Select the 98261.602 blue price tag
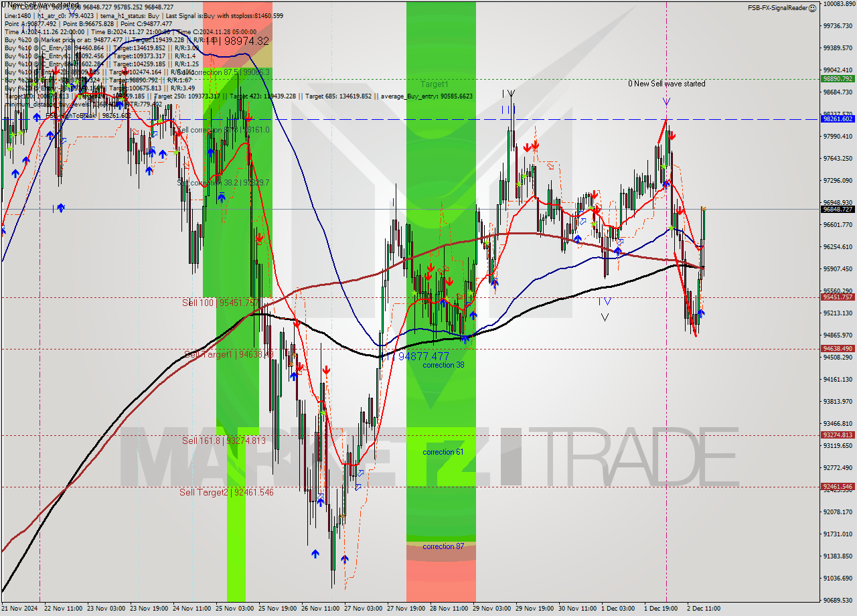Viewport: 857px width, 616px height. [838, 119]
